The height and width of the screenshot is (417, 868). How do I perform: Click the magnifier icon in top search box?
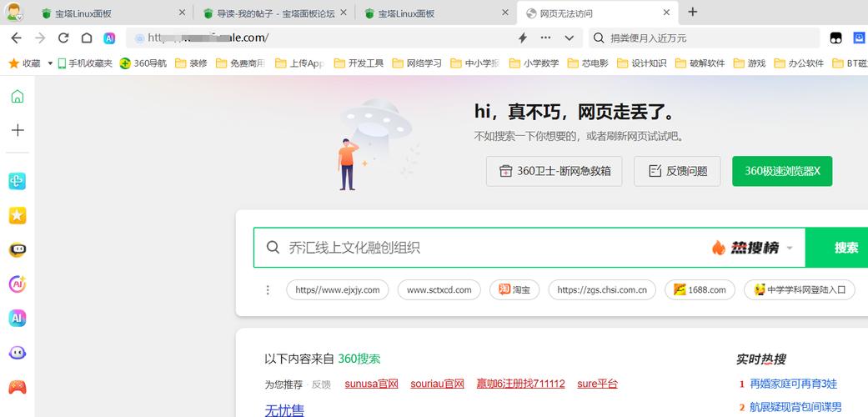click(x=599, y=38)
